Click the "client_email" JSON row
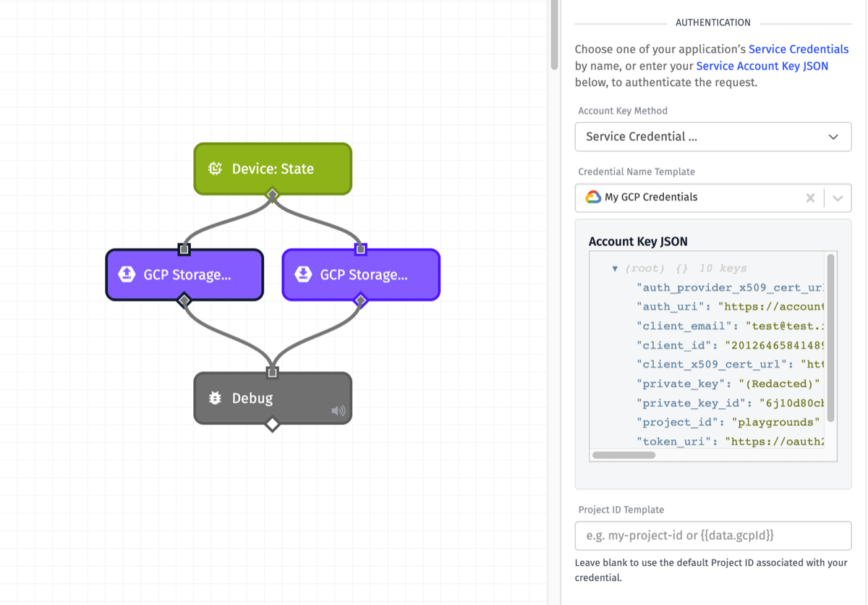This screenshot has width=868, height=605. 730,326
